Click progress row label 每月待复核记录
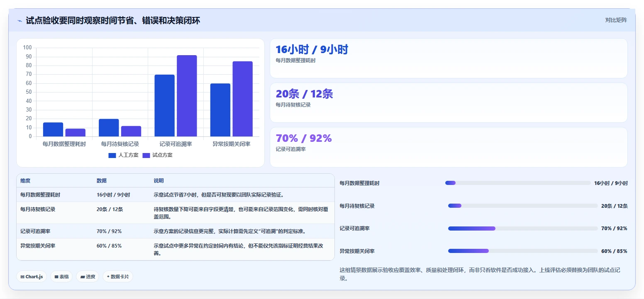Image resolution: width=644 pixels, height=299 pixels. click(357, 206)
